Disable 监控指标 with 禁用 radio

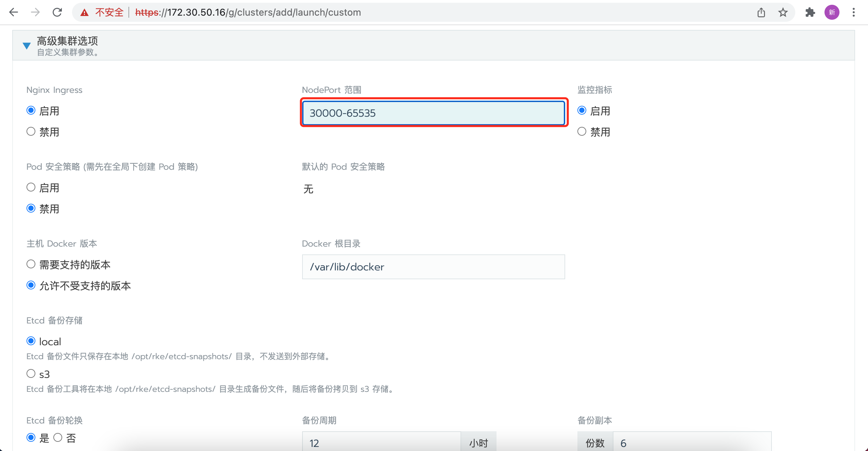pyautogui.click(x=582, y=132)
